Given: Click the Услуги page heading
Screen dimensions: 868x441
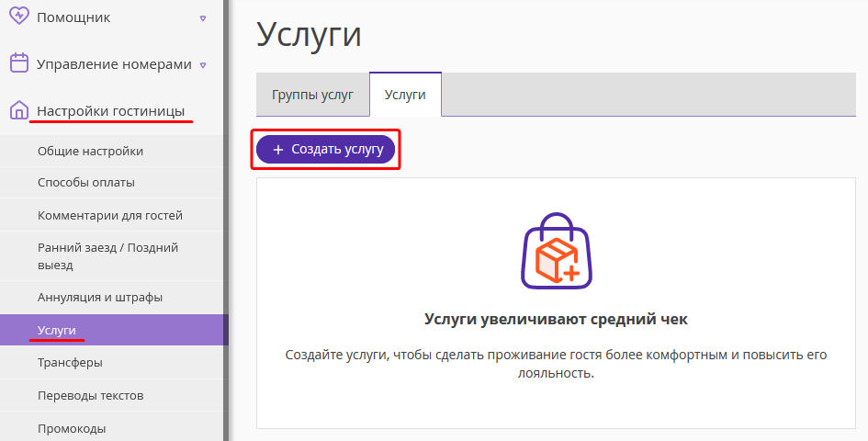Looking at the screenshot, I should (309, 34).
